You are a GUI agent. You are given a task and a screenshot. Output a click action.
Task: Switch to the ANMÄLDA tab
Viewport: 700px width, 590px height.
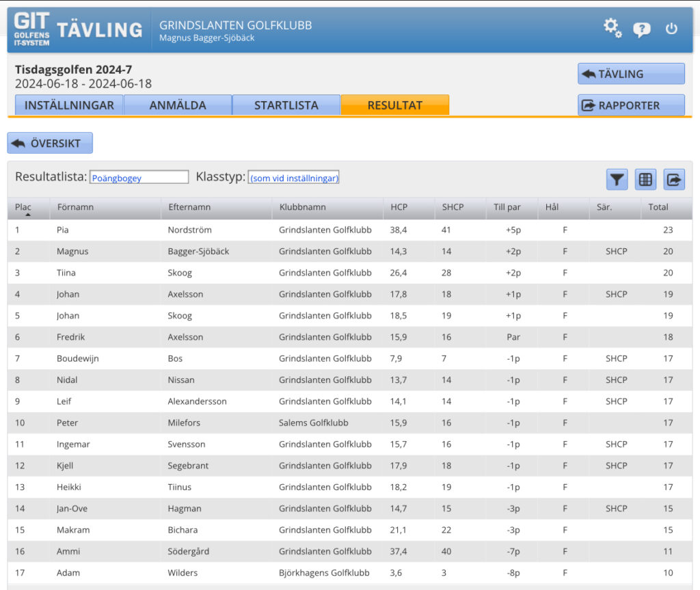[x=178, y=105]
